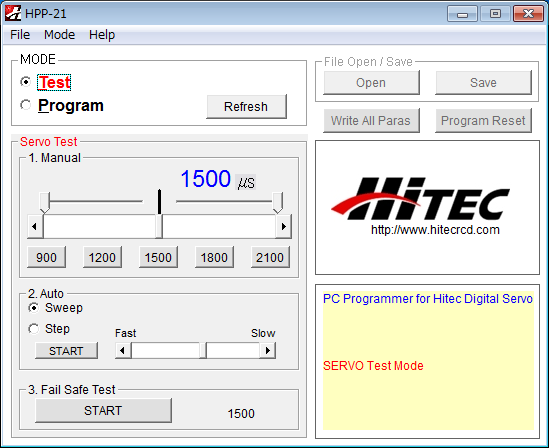Open the Mode menu
This screenshot has width=549, height=448.
pos(60,35)
